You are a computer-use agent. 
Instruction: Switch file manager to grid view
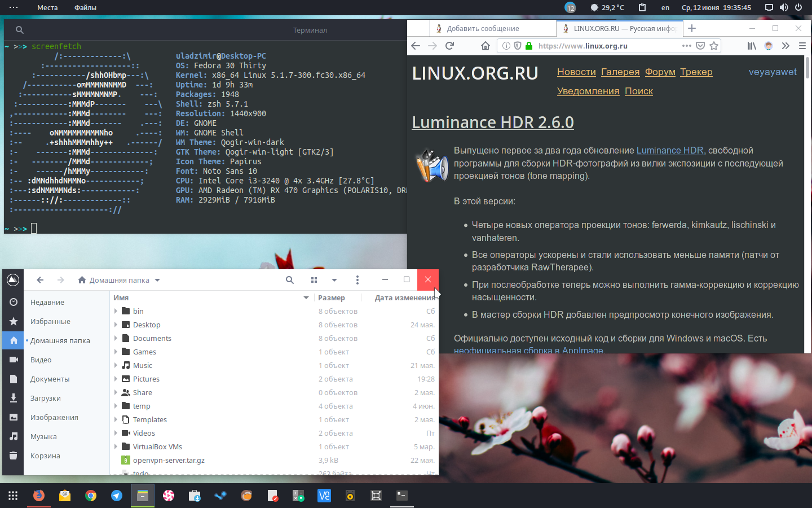coord(314,280)
